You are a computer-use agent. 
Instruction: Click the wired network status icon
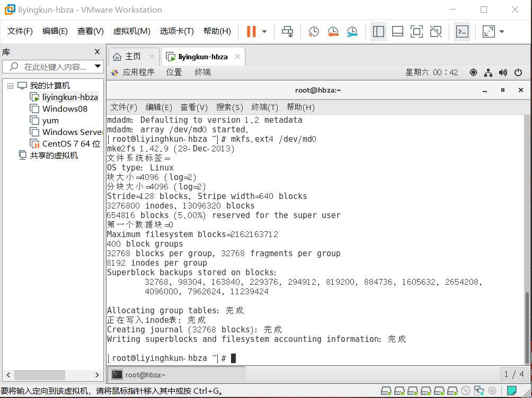point(488,72)
